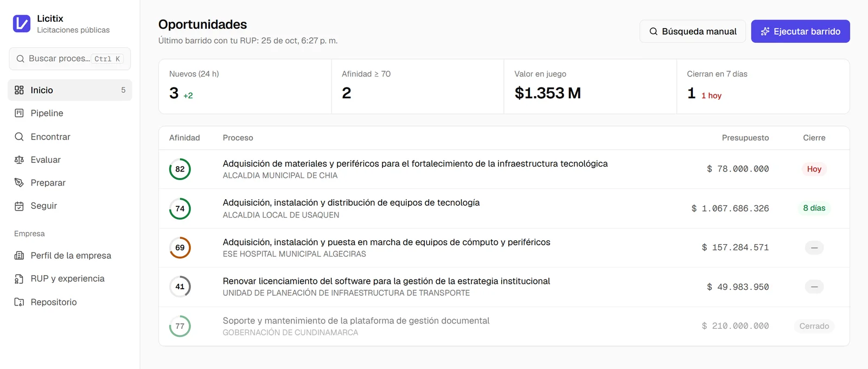Click the affinity ring showing 41

tap(180, 287)
